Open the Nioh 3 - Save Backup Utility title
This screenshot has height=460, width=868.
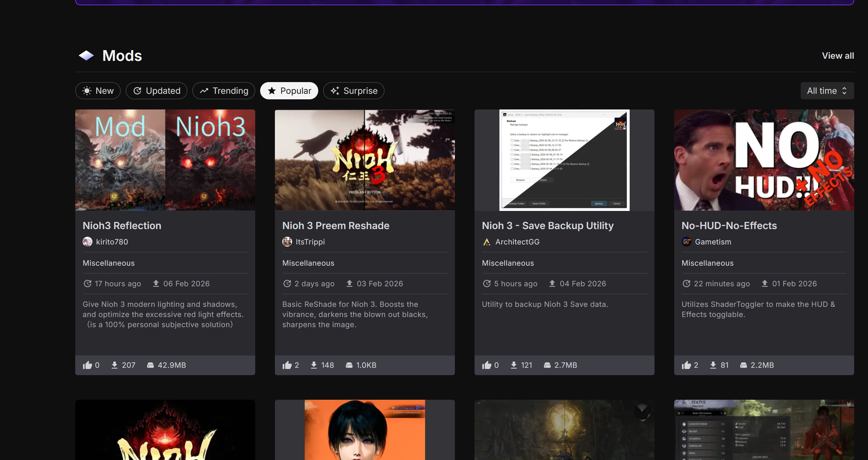click(x=548, y=226)
